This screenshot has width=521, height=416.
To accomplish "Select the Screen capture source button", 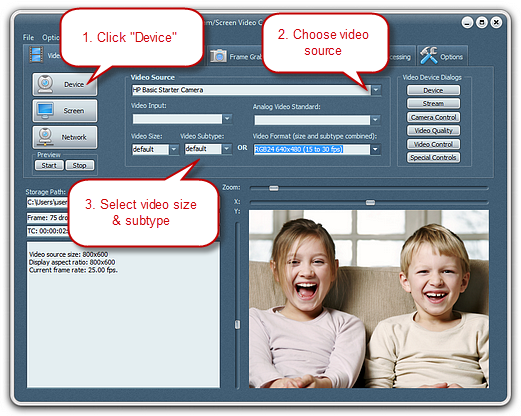I will click(65, 111).
